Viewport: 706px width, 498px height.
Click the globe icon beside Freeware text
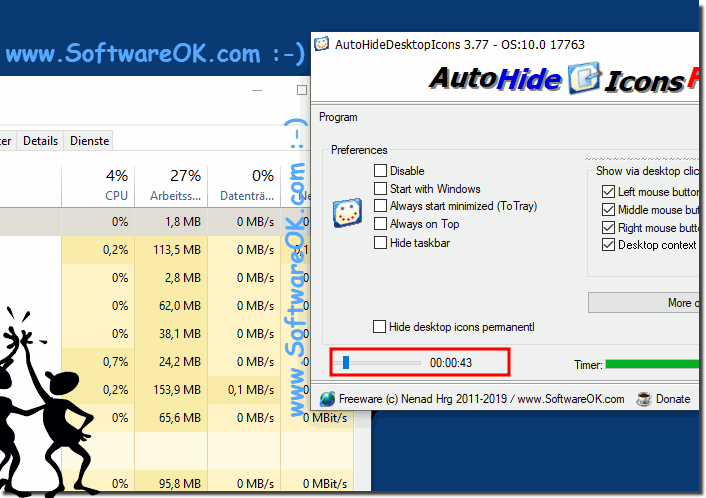click(x=327, y=399)
